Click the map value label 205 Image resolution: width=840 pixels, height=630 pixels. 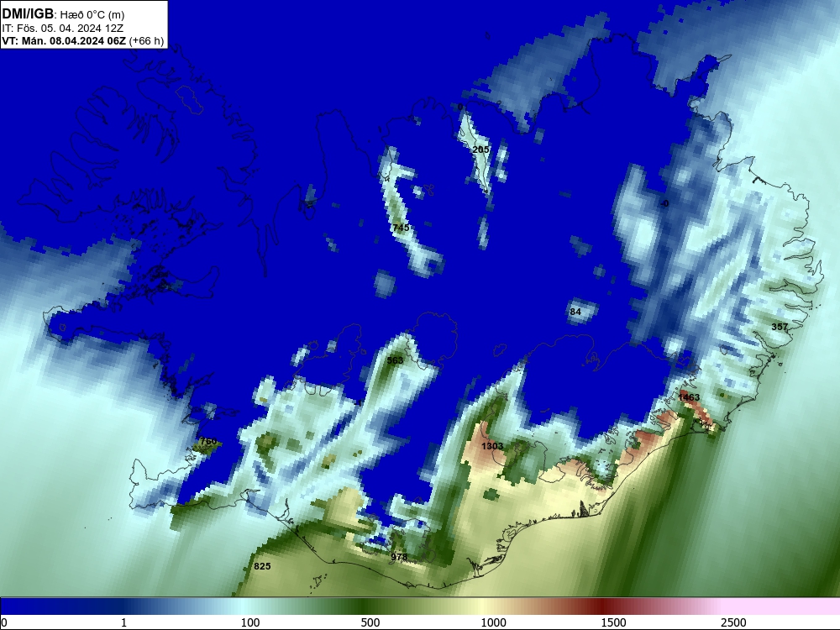[x=480, y=150]
